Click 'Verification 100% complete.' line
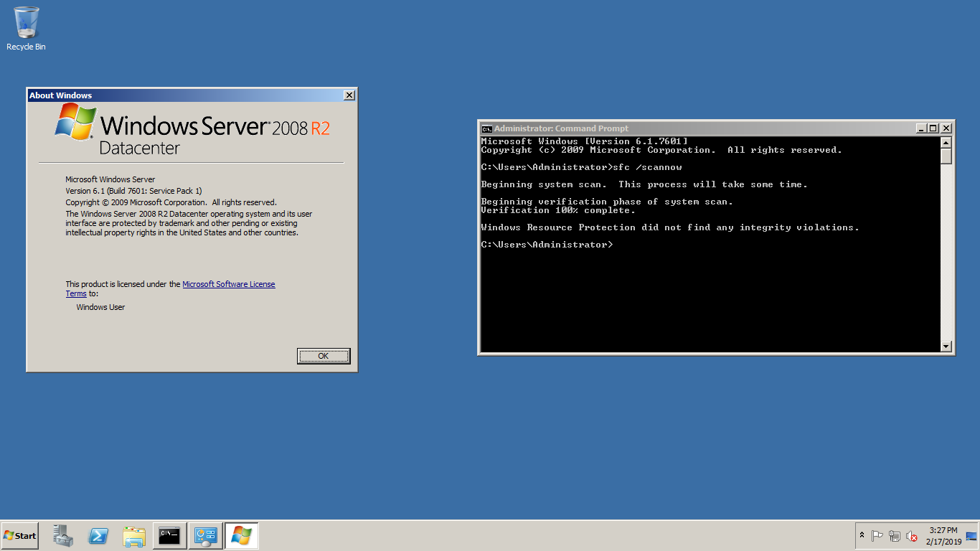The image size is (980, 551). [559, 210]
